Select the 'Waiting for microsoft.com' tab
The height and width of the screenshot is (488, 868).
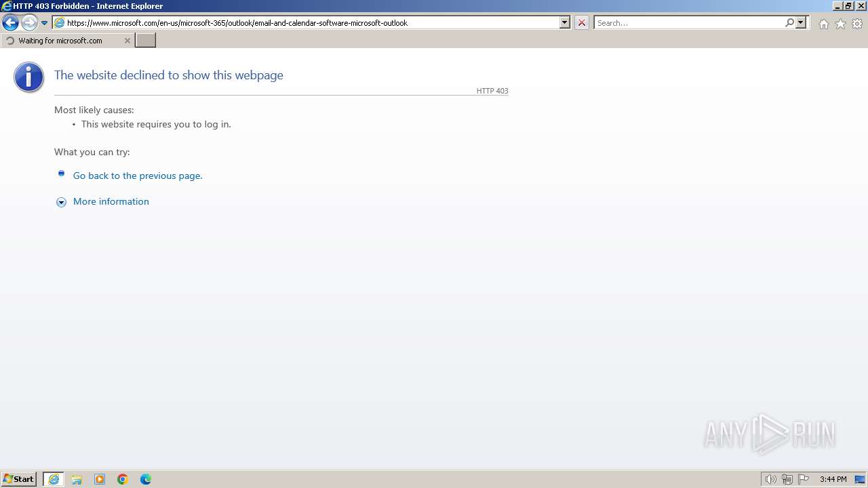click(67, 41)
